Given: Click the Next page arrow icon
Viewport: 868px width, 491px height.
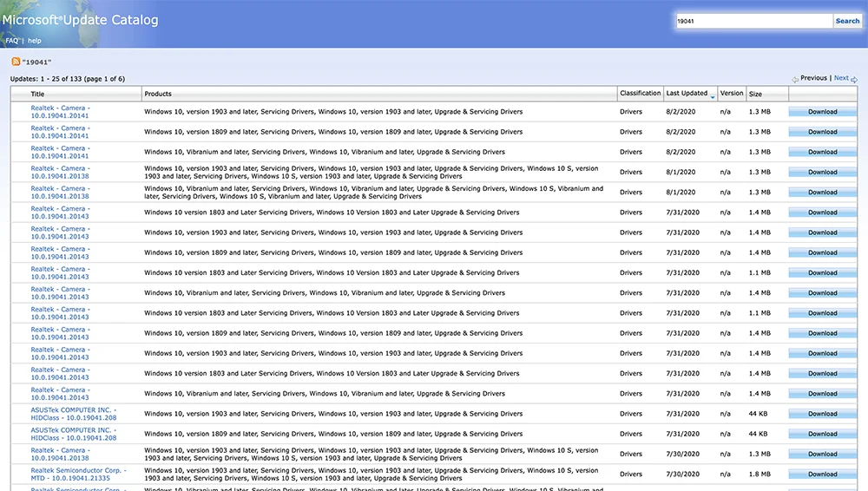Looking at the screenshot, I should click(x=854, y=79).
